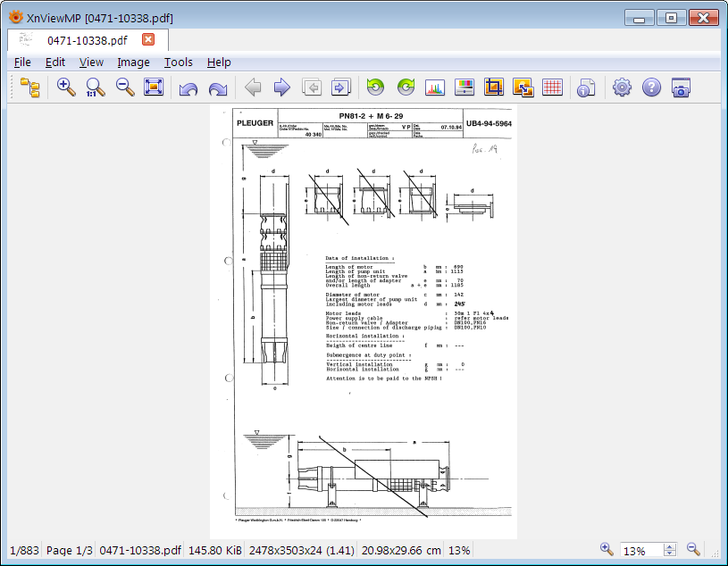Decrease zoom percentage with stepper down arrow
Screen dimensions: 728x566
coord(670,554)
